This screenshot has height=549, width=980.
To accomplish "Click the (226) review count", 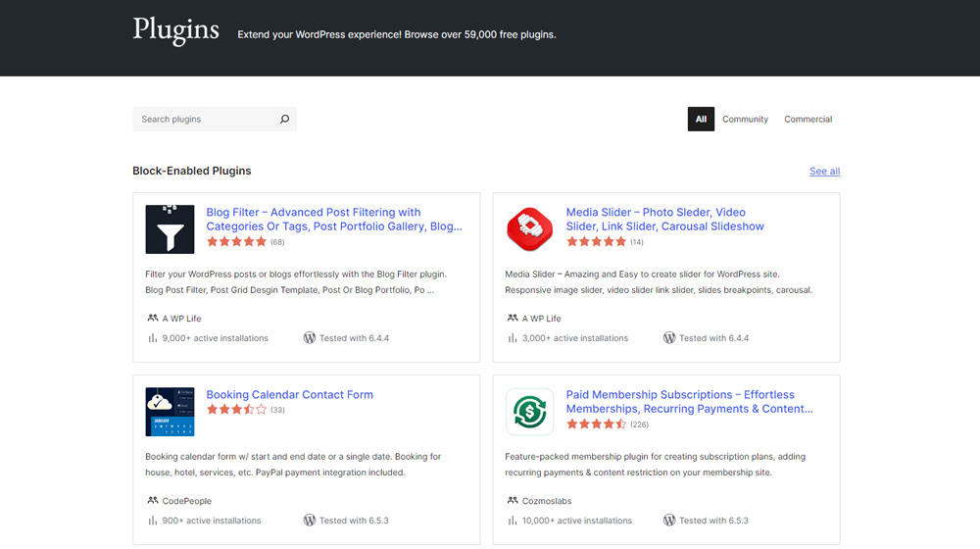I will pyautogui.click(x=639, y=424).
